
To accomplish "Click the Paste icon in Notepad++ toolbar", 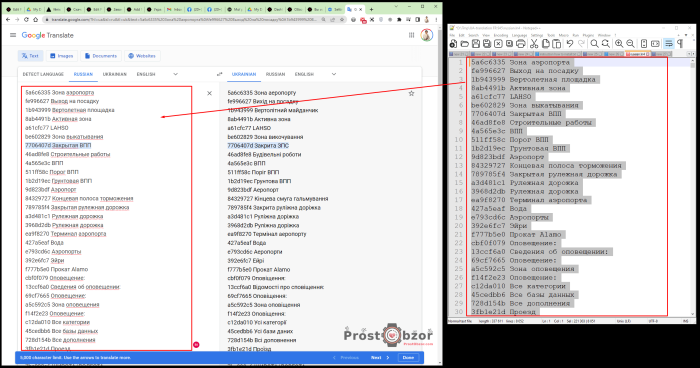I will coord(557,43).
